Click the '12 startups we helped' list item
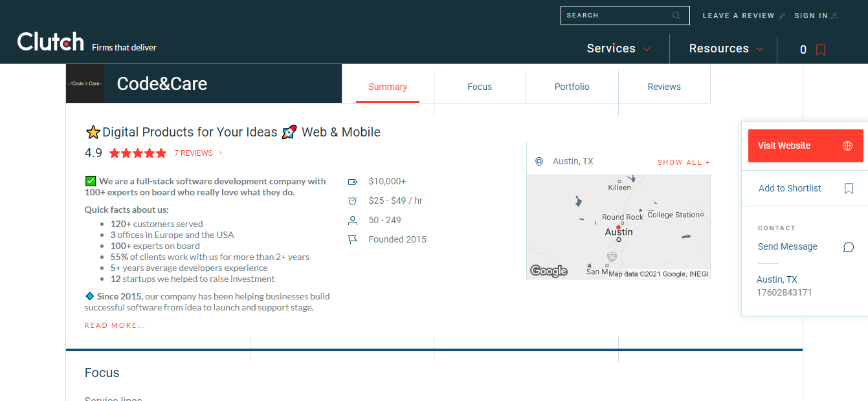The height and width of the screenshot is (401, 868). [193, 279]
